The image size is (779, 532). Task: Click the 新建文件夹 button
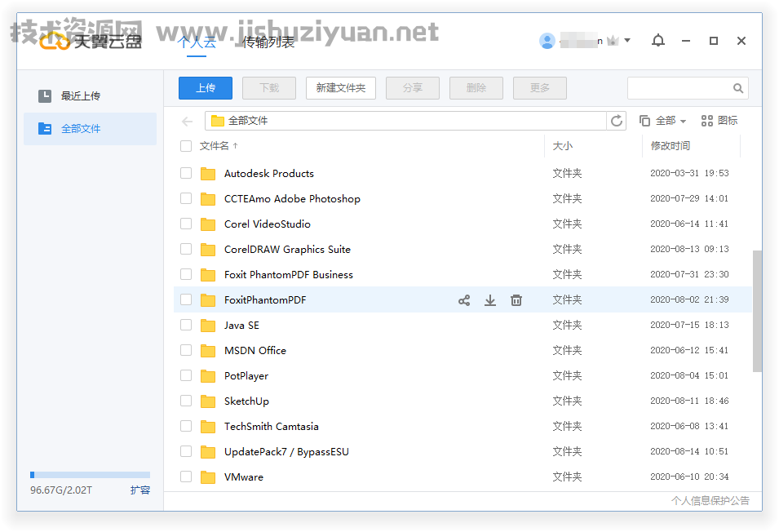point(340,88)
